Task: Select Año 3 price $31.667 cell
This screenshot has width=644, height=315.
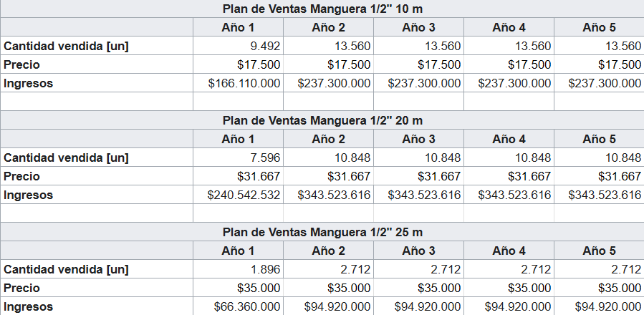Action: (418, 176)
